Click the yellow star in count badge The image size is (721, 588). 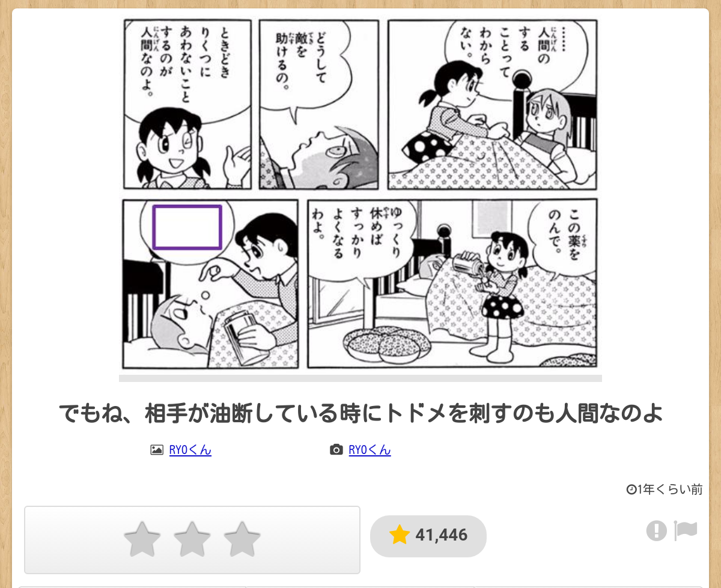tap(399, 535)
